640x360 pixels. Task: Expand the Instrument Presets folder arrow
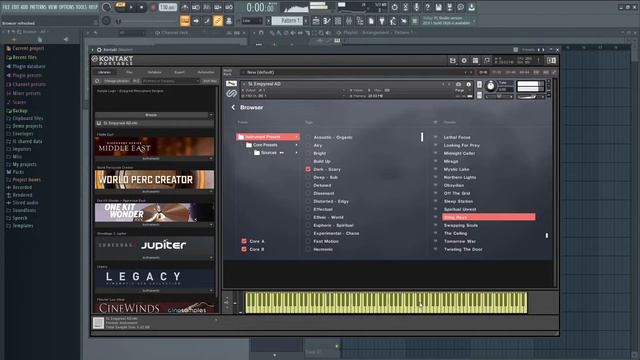click(296, 137)
